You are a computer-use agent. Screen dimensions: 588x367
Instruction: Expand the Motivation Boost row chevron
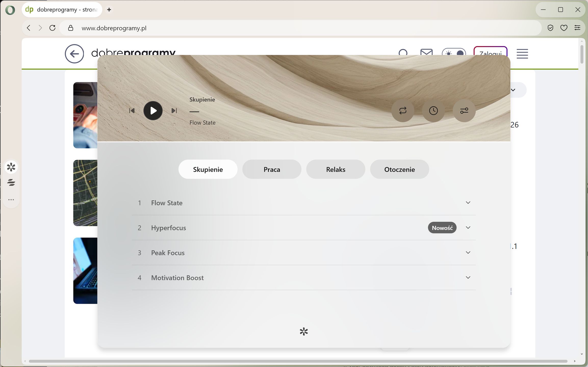click(468, 278)
